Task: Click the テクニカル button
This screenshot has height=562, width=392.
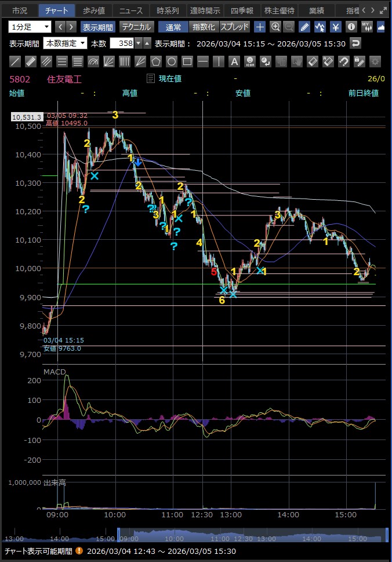Action: point(136,27)
